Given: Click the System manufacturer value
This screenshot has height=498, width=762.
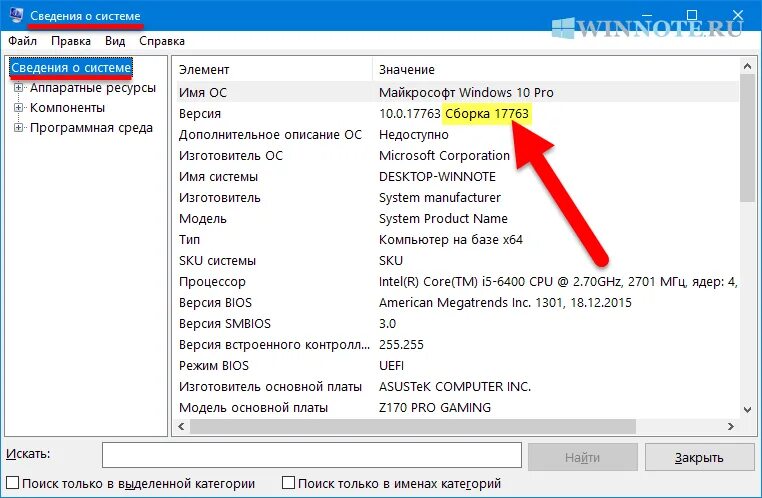Looking at the screenshot, I should [x=440, y=197].
